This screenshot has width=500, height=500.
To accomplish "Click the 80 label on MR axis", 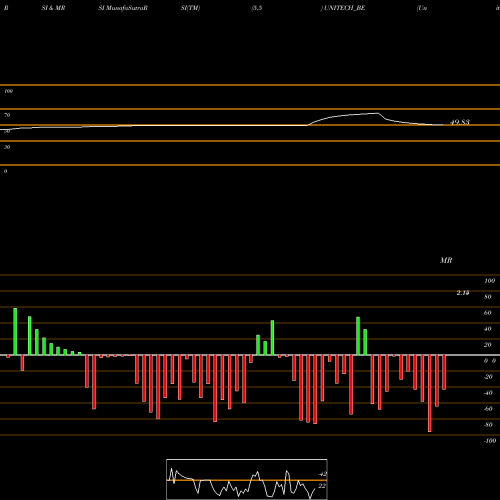I will point(488,297).
